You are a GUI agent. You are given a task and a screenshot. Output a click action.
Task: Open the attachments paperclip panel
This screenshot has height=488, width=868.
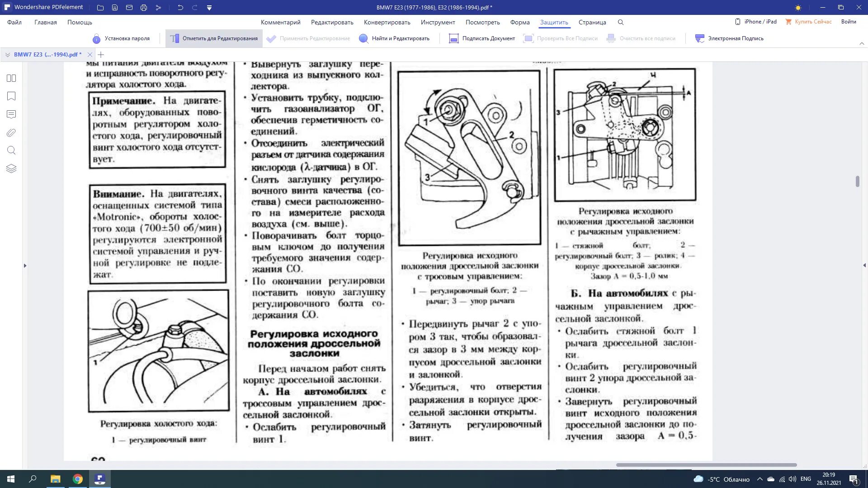click(x=11, y=132)
